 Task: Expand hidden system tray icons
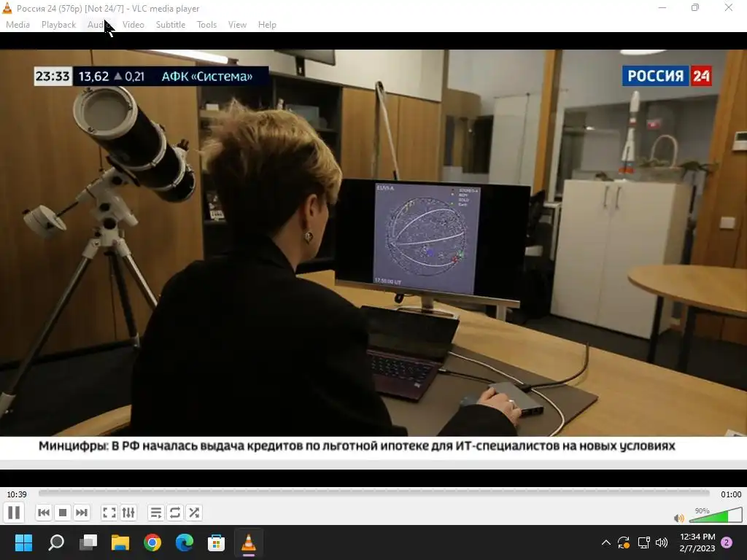pyautogui.click(x=605, y=542)
